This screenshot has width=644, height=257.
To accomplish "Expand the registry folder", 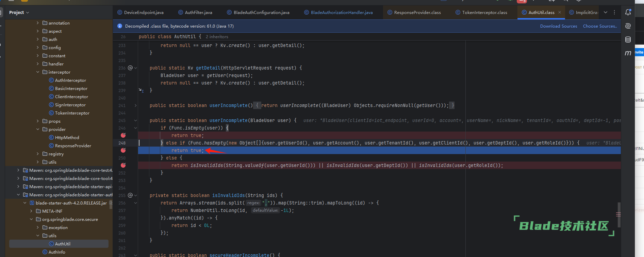I will [38, 154].
